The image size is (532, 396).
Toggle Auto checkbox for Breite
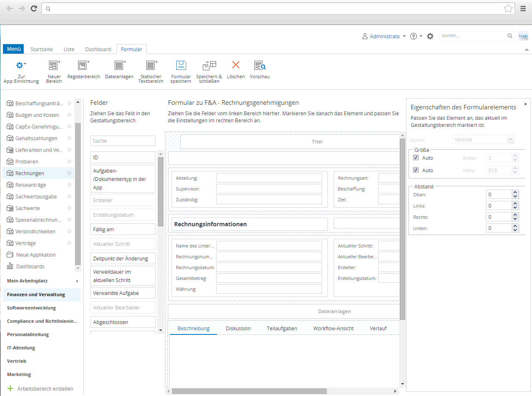[x=416, y=158]
